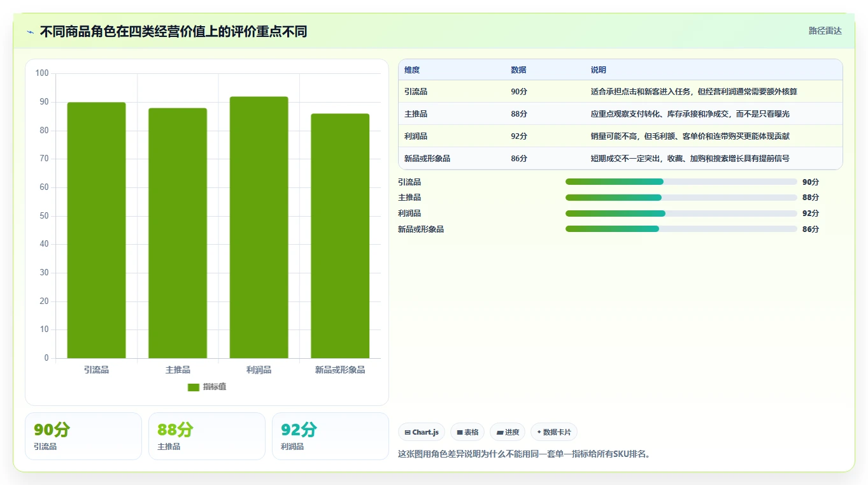Click the 利润品 progress bar
Image resolution: width=868 pixels, height=485 pixels.
pyautogui.click(x=681, y=214)
